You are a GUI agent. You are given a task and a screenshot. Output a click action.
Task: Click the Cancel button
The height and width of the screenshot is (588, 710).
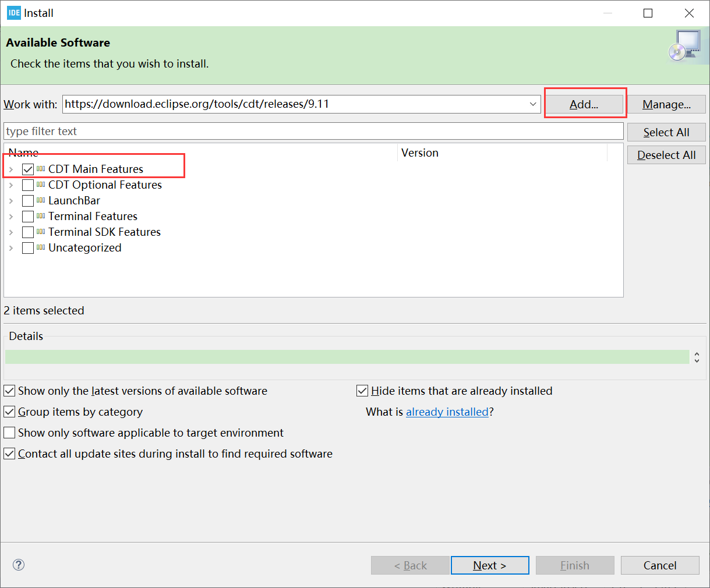(660, 565)
